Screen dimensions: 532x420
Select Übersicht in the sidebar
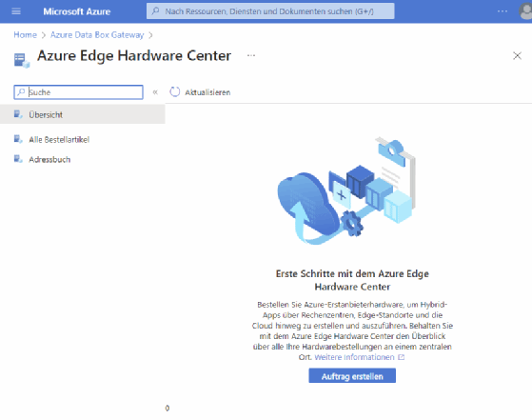(x=83, y=114)
